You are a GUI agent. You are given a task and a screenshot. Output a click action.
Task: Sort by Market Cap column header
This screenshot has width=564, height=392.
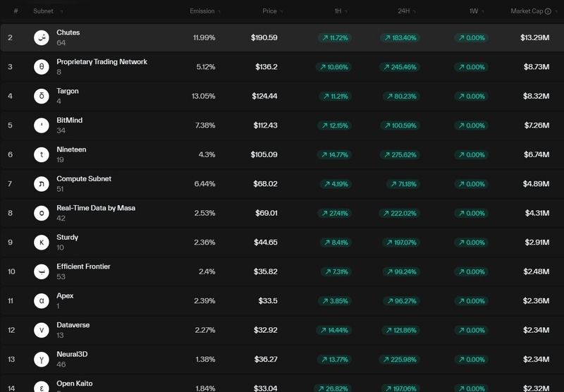pos(529,11)
